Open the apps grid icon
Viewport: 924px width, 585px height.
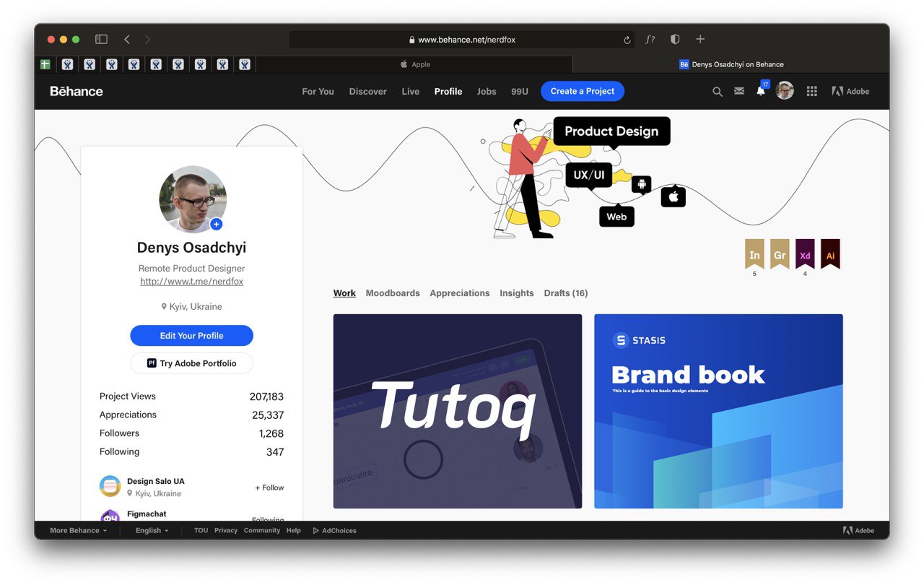(x=811, y=91)
